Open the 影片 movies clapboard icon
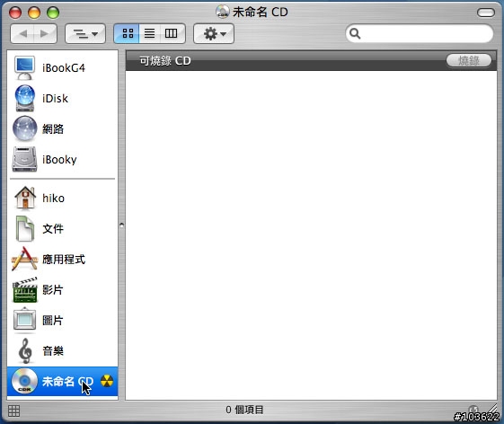 click(25, 289)
